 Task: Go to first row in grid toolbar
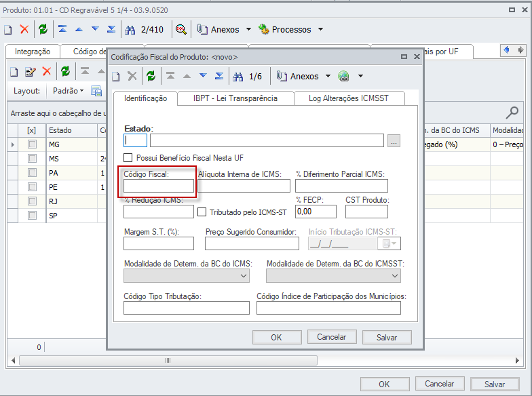[x=85, y=71]
